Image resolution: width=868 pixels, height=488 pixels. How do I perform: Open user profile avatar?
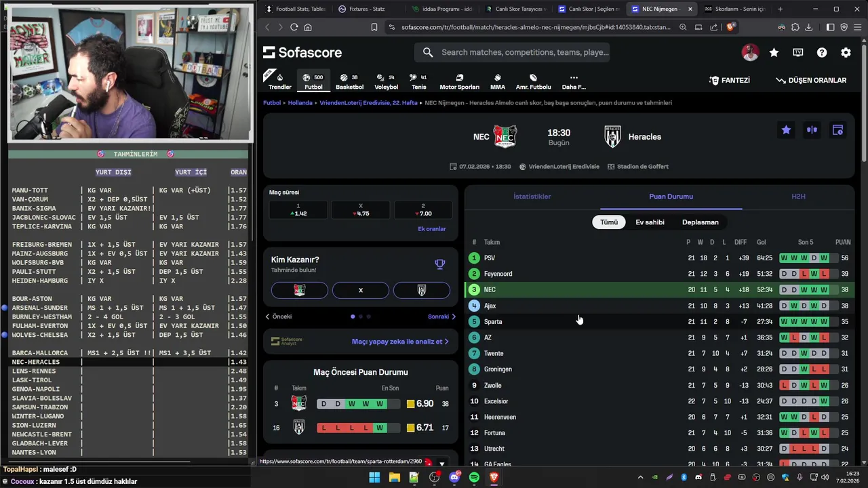coord(750,52)
